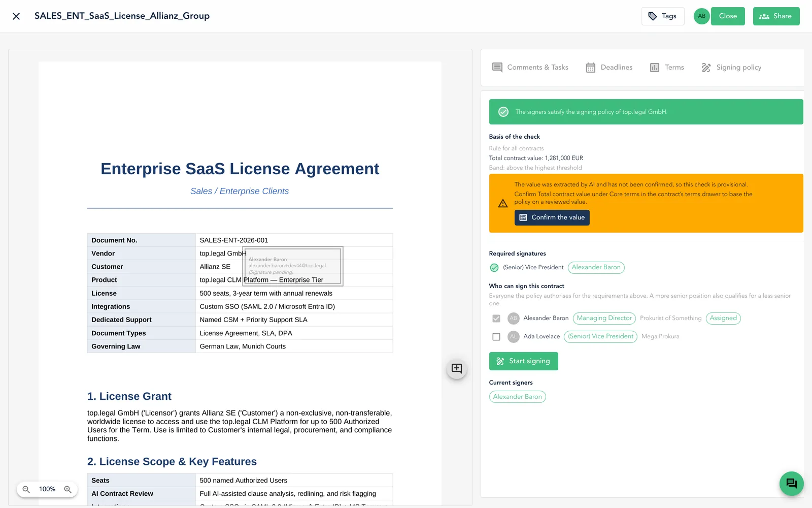Click the Sales / Enterprise Clients subtitle
812x508 pixels.
click(240, 192)
